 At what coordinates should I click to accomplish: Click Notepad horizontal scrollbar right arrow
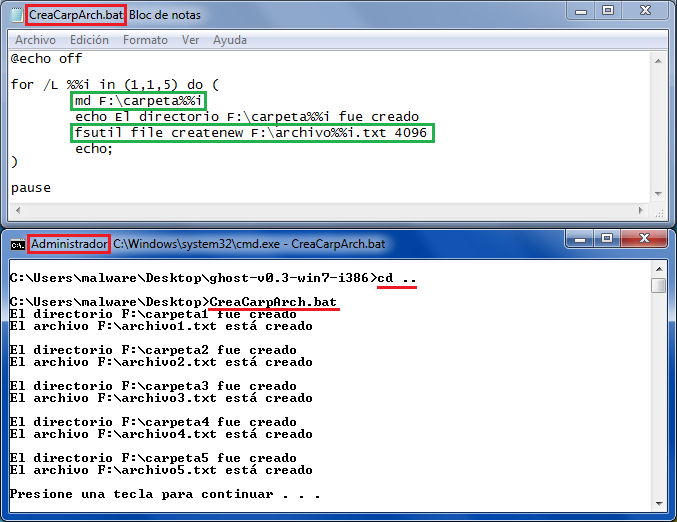(x=641, y=211)
